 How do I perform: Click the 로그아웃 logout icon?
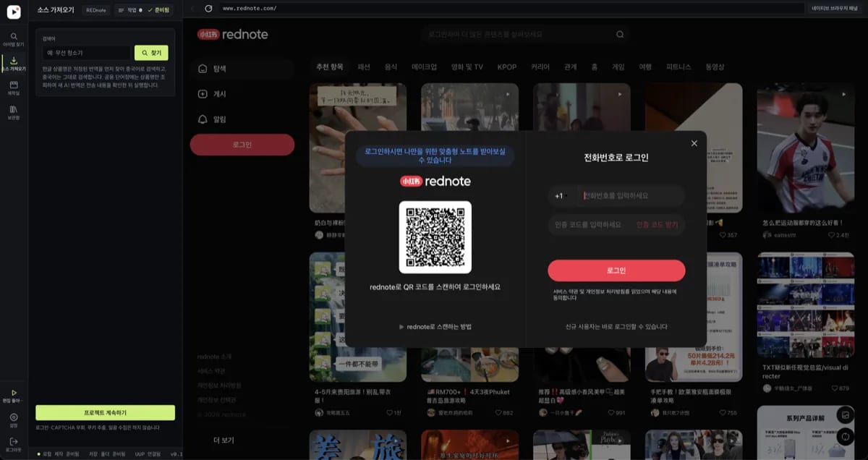(14, 444)
